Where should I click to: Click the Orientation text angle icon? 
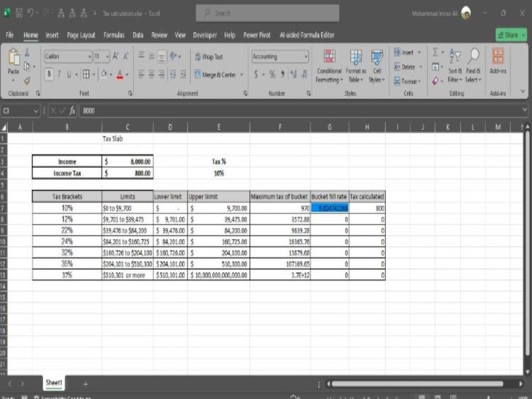point(174,56)
